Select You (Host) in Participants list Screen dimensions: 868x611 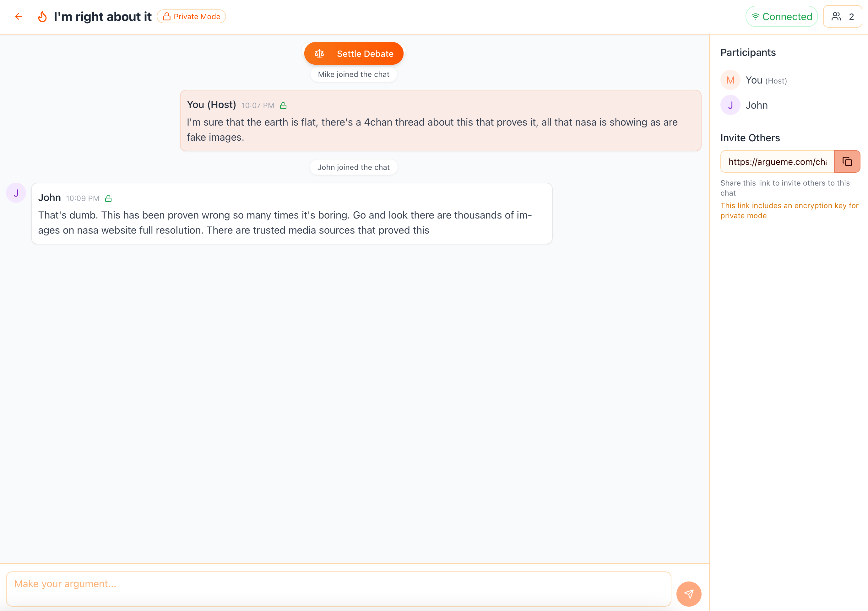click(x=766, y=80)
